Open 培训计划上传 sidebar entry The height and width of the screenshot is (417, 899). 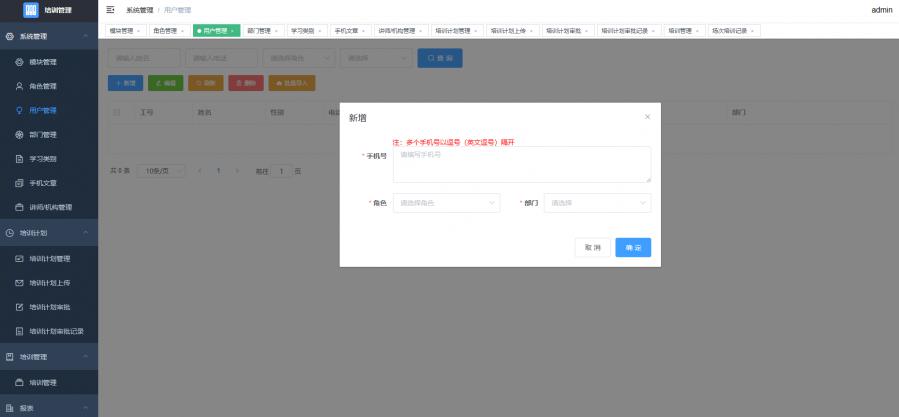pyautogui.click(x=49, y=283)
